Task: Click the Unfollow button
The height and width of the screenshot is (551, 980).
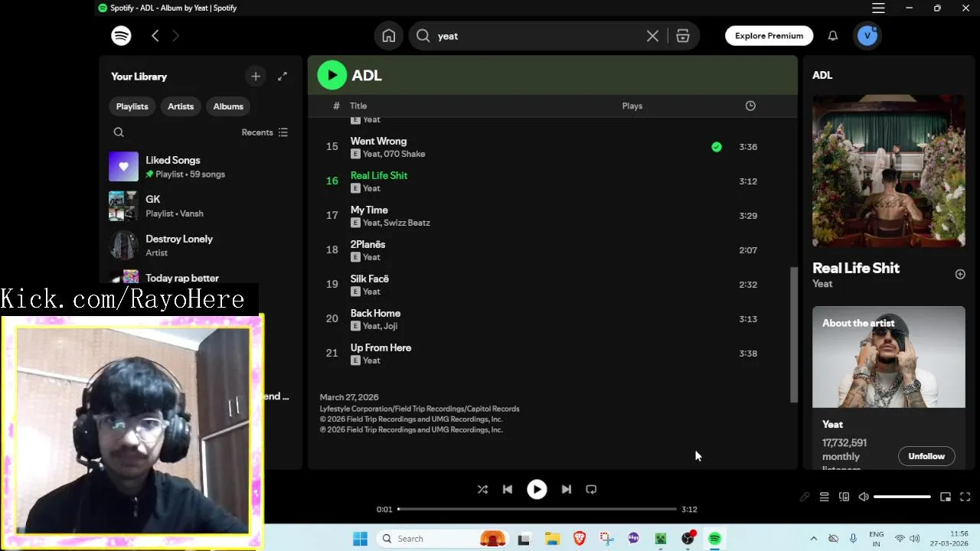Action: [926, 456]
